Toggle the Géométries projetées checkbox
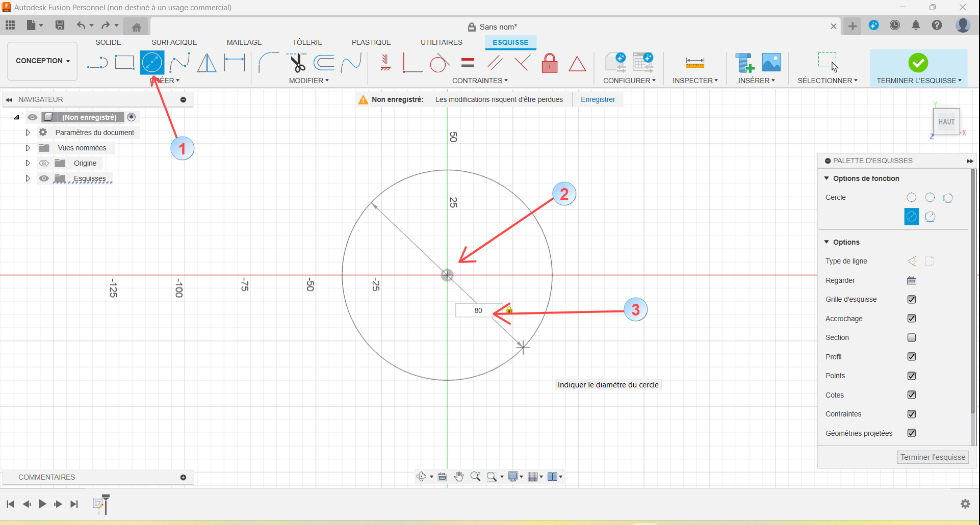 click(x=912, y=433)
